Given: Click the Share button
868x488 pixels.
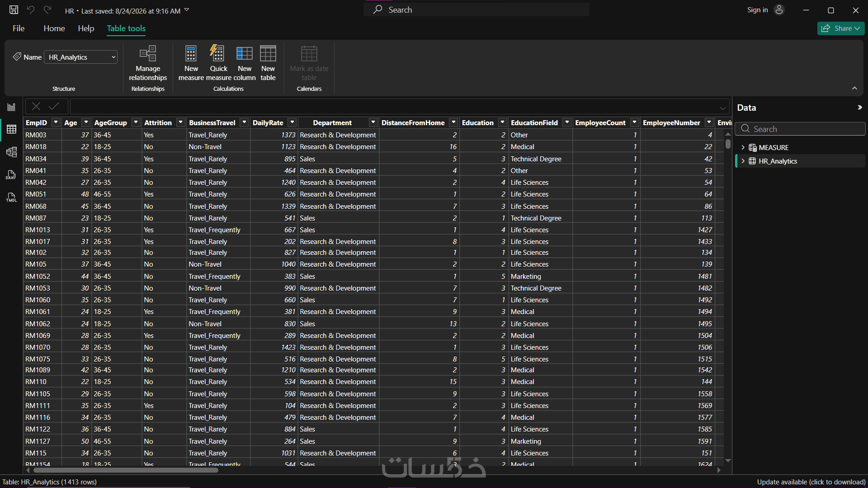Looking at the screenshot, I should pyautogui.click(x=840, y=28).
